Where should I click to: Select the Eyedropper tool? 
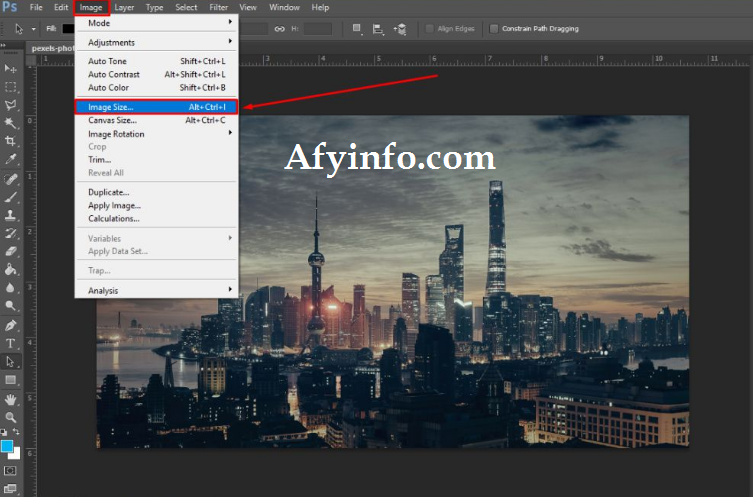11,159
